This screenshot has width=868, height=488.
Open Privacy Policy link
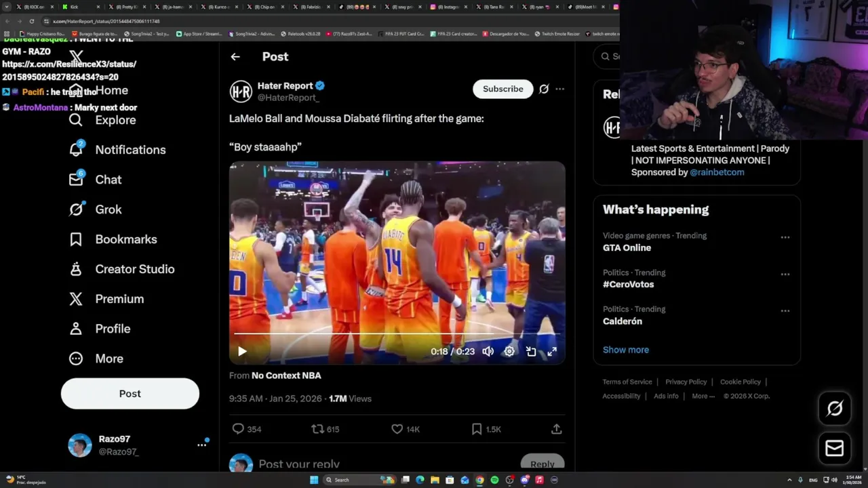pyautogui.click(x=686, y=382)
